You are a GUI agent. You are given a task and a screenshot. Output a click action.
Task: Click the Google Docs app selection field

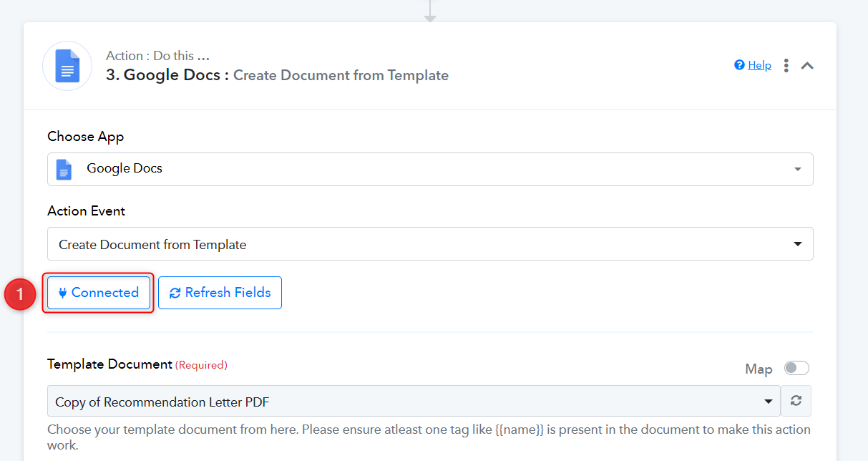coord(430,170)
